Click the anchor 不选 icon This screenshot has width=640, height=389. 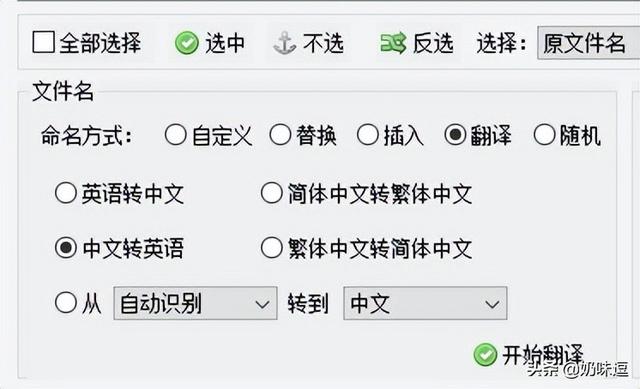coord(284,43)
